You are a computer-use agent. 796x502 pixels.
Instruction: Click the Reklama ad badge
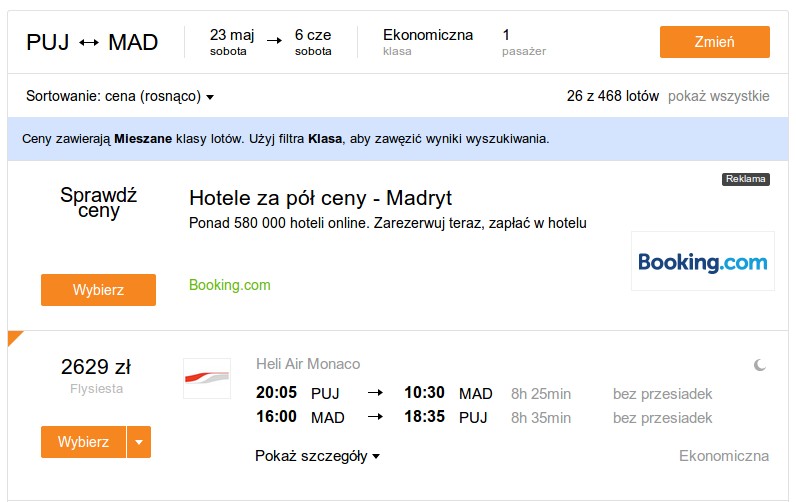[x=745, y=179]
